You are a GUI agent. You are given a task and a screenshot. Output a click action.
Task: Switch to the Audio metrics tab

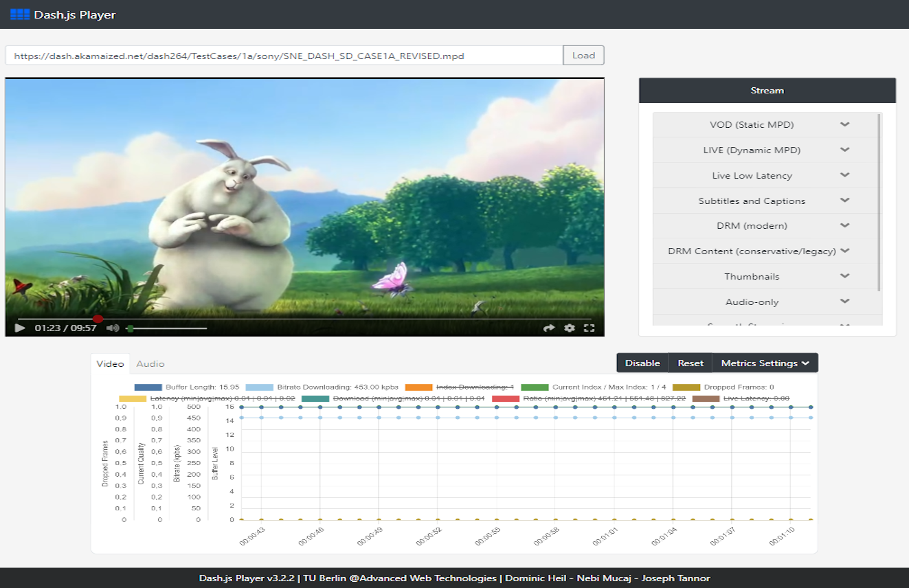pos(150,363)
